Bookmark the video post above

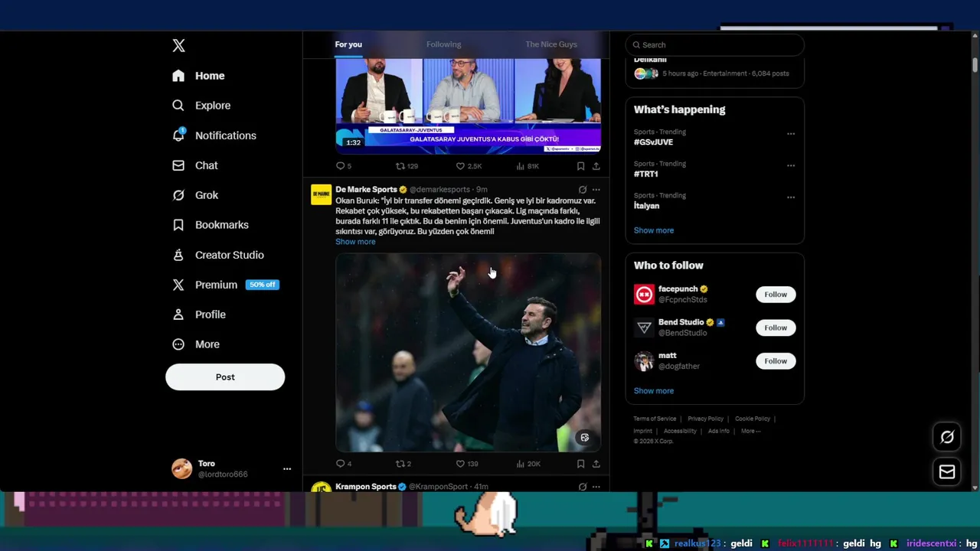click(x=580, y=166)
